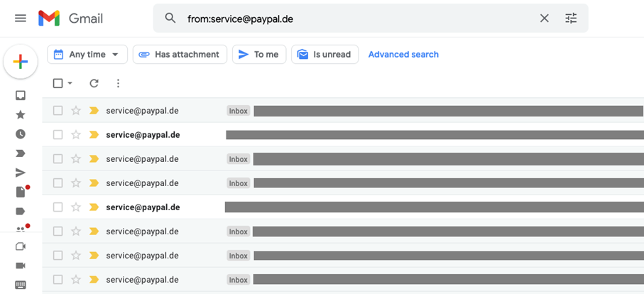Clear the search with the X icon

pos(544,18)
